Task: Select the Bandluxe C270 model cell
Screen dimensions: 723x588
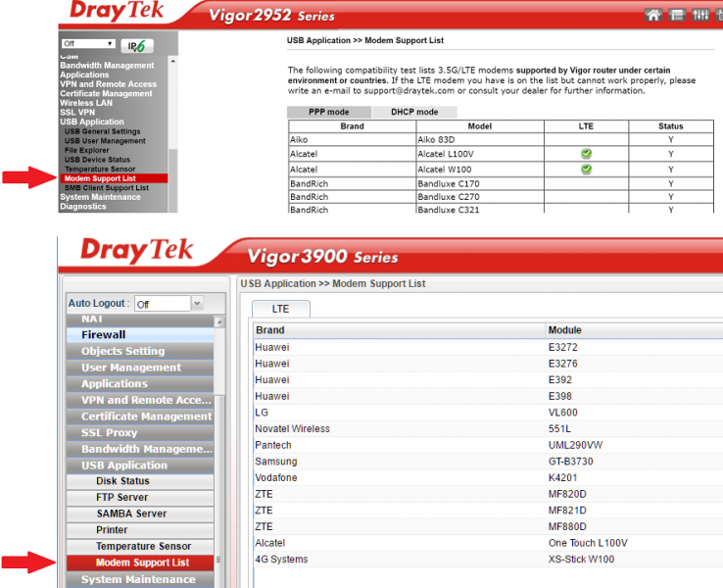Action: tap(480, 197)
